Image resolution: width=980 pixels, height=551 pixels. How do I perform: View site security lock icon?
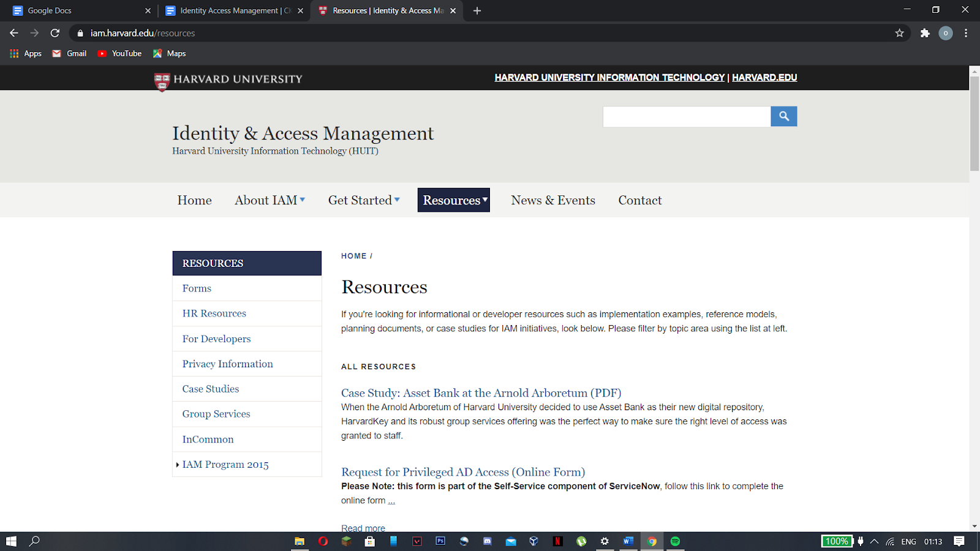tap(80, 33)
